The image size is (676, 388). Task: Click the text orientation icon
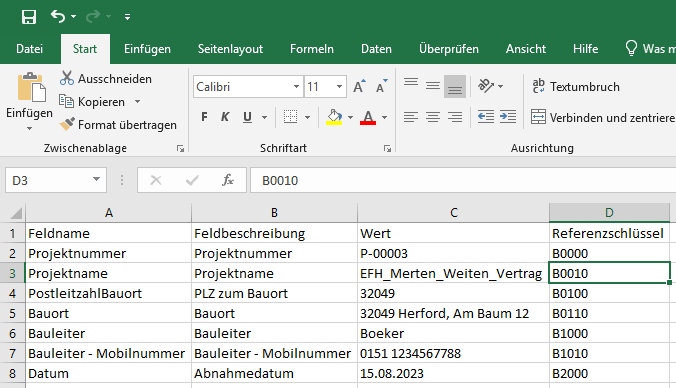point(486,86)
